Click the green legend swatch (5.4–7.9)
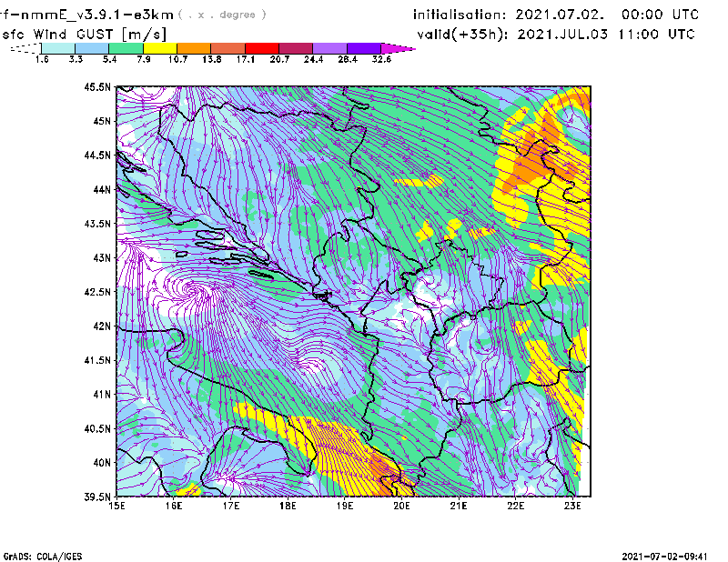The height and width of the screenshot is (562, 728). [126, 48]
